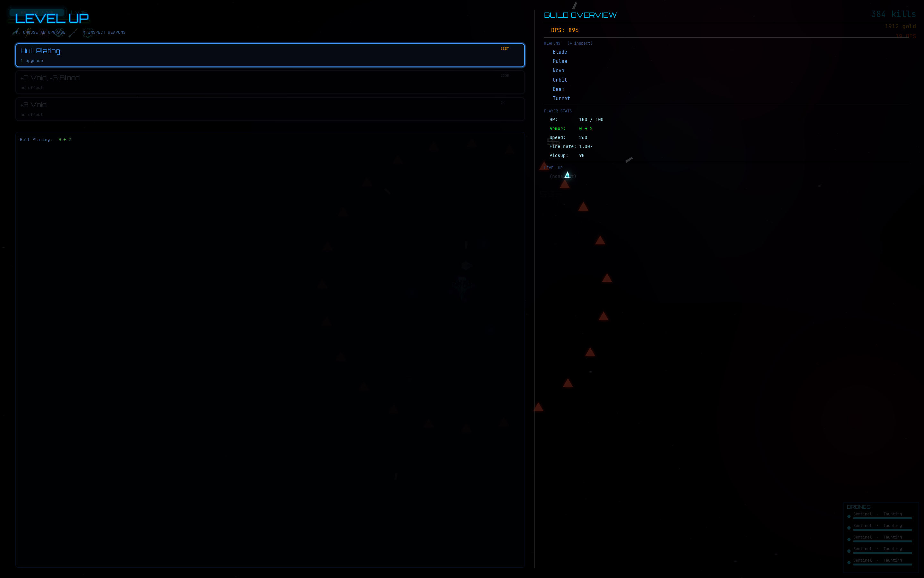The width and height of the screenshot is (924, 578).
Task: Click the Hull Plating: 0 → 2 detail line
Action: pos(46,140)
